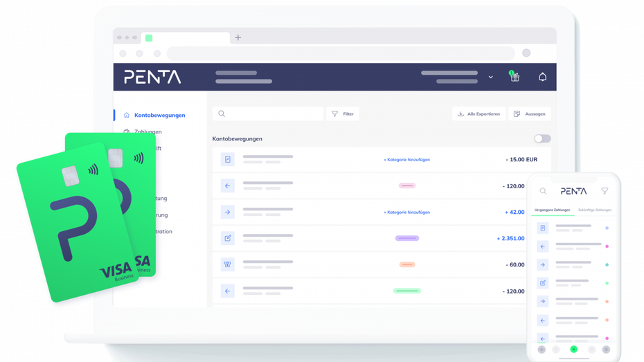Click the Alle Exportieren button

(478, 114)
